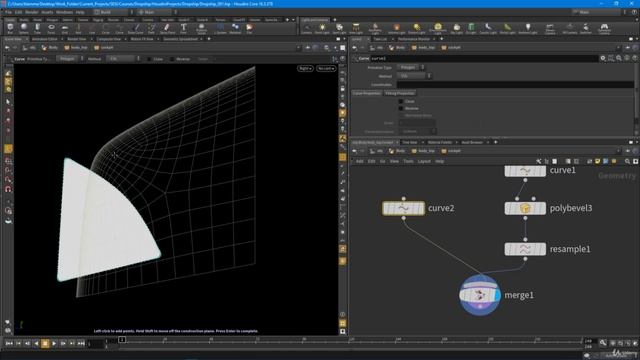The width and height of the screenshot is (640, 360).
Task: Click the curve2 node name field
Action: pos(484,59)
